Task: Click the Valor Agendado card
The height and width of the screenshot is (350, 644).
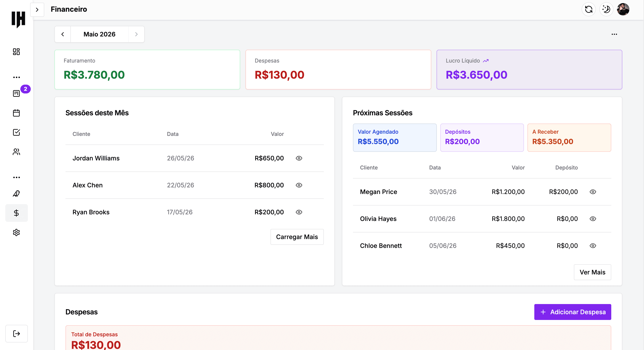Action: (395, 138)
